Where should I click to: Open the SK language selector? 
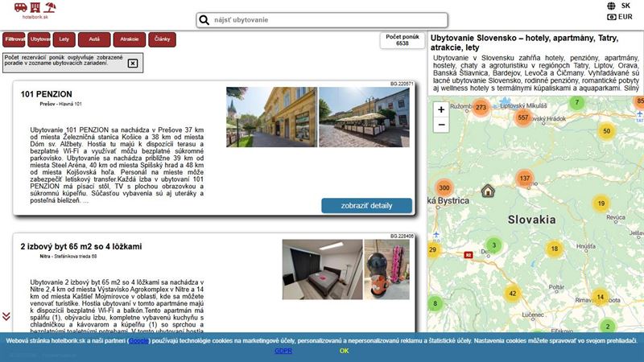625,6
